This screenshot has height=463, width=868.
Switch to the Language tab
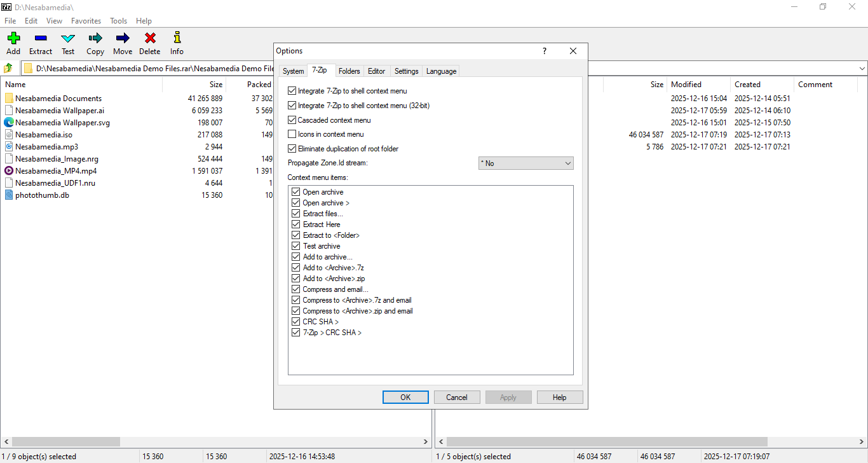point(441,71)
